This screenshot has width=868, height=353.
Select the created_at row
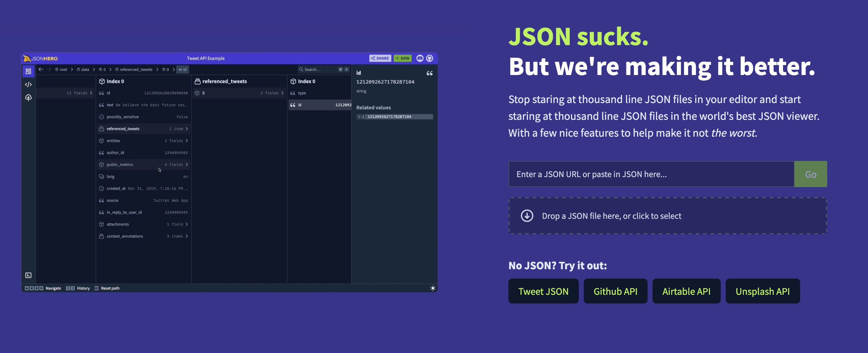[x=143, y=189]
